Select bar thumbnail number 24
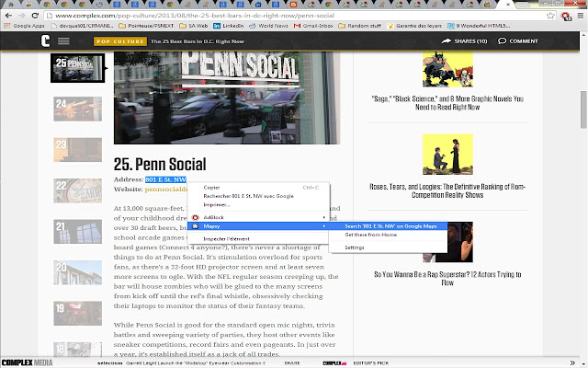This screenshot has width=588, height=368. 77,109
